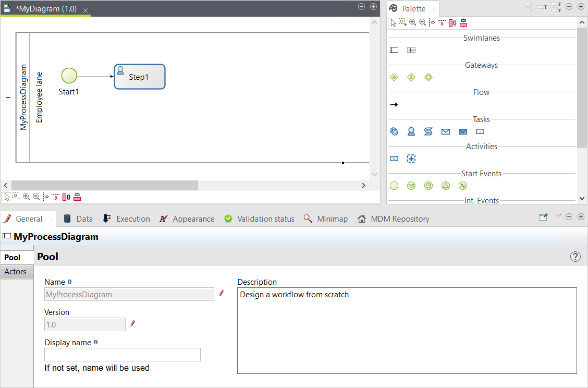
Task: Edit the version with pencil icon
Action: coord(132,323)
